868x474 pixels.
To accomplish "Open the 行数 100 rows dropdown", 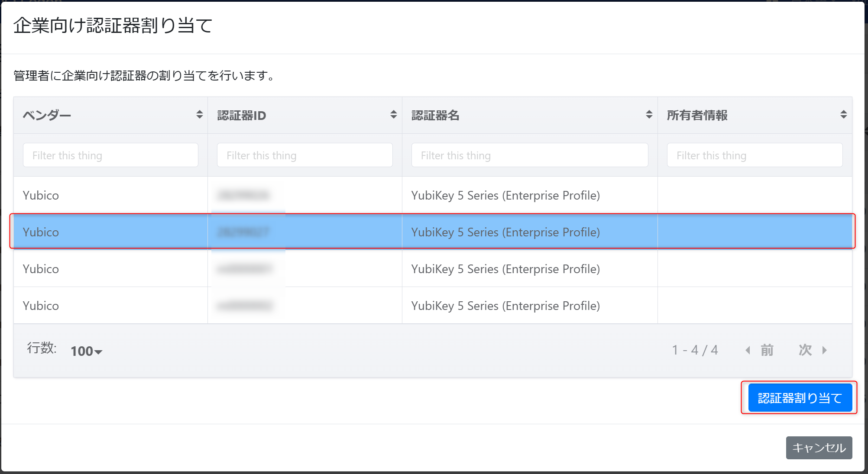I will click(87, 351).
